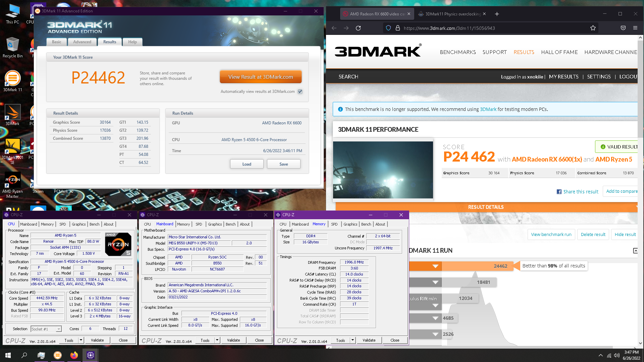Screen dimensions: 644x362
Task: Reload the 3dmark.com page in browser
Action: [x=358, y=28]
